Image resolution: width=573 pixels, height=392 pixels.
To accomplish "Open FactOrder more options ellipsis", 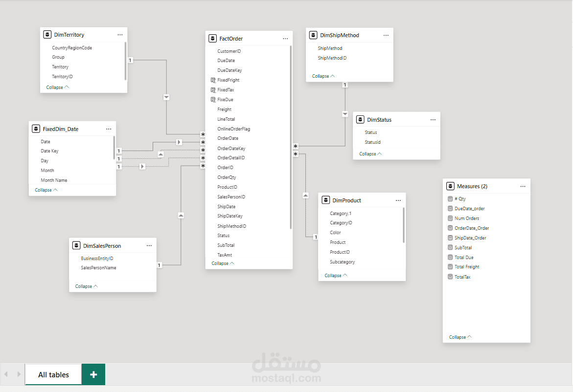I will coord(285,38).
